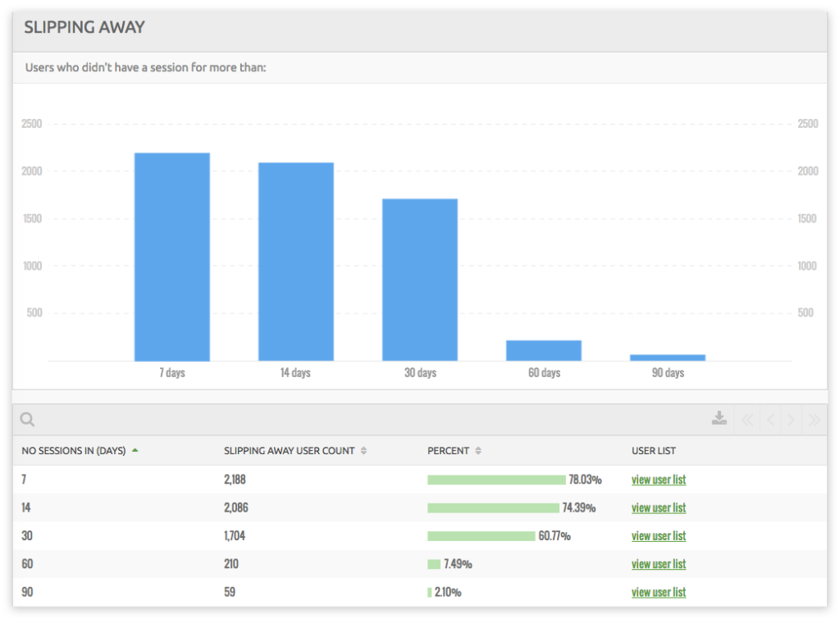This screenshot has width=840, height=619.
Task: Export table data via the download icon
Action: [719, 418]
